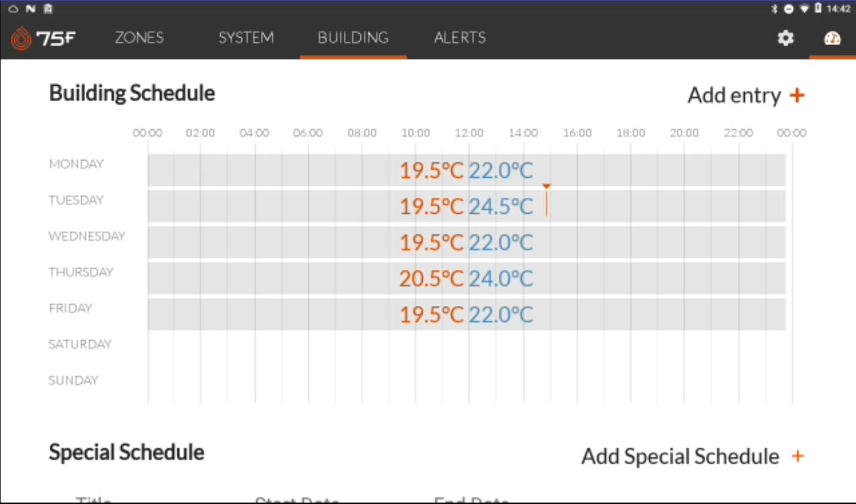Select Tuesday's 24.5°C cooling setpoint
Viewport: 856px width, 504px height.
(501, 207)
